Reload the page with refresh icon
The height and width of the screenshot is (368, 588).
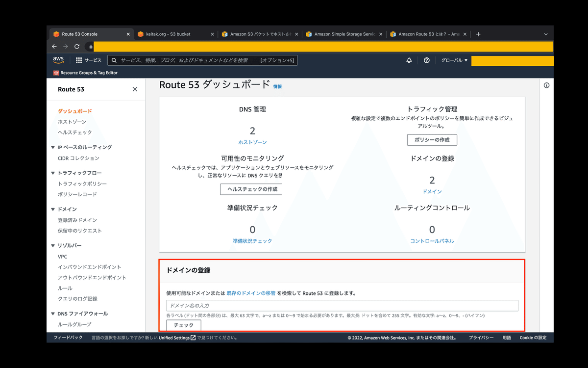77,47
